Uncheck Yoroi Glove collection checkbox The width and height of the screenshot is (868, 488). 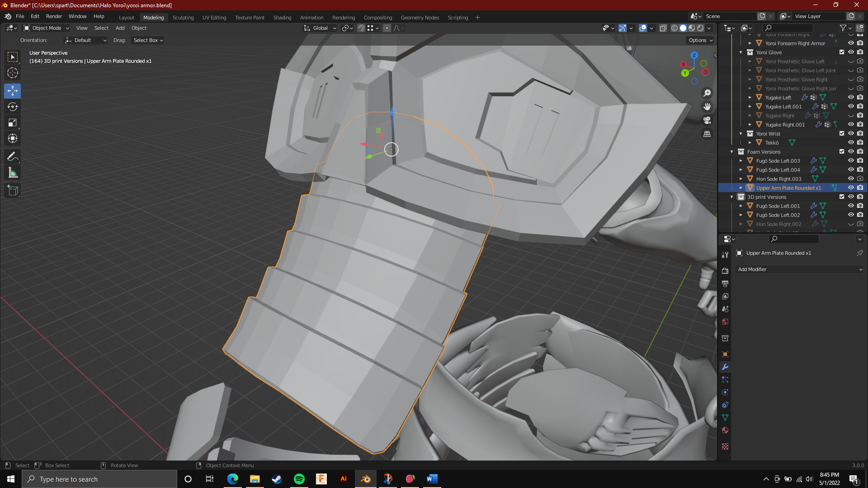[x=842, y=52]
